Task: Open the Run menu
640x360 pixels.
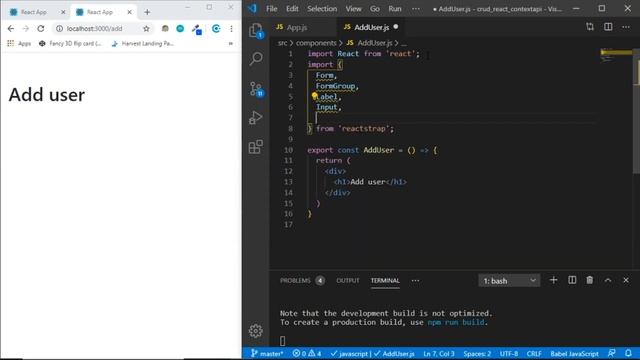Action: (395, 9)
